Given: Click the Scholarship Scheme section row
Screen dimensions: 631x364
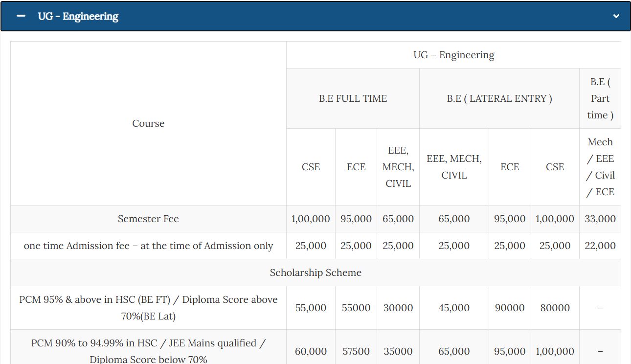Looking at the screenshot, I should 315,273.
